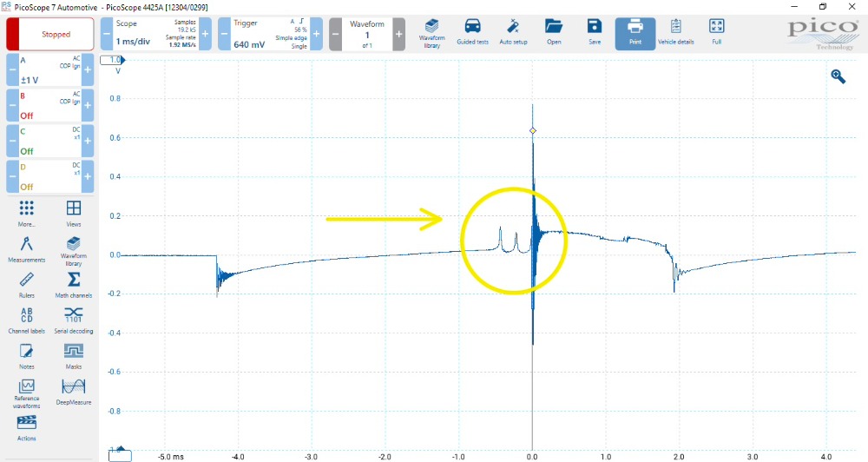Click the Print button
The height and width of the screenshot is (462, 868).
click(635, 32)
